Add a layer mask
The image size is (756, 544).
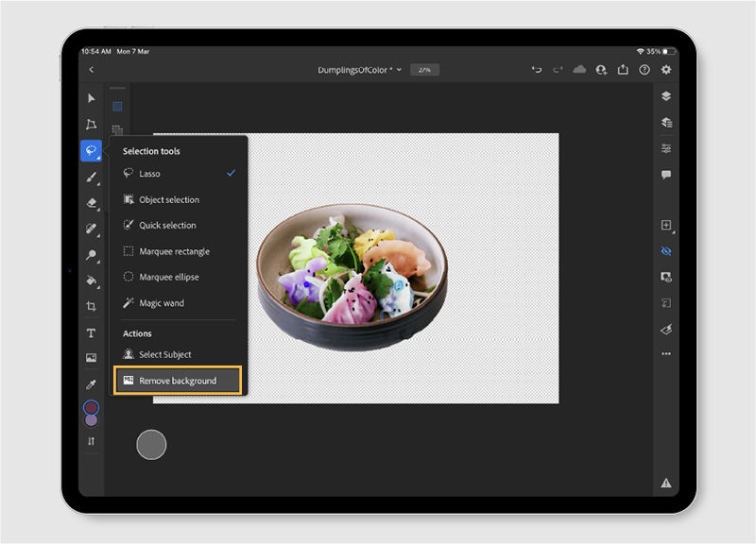point(666,277)
